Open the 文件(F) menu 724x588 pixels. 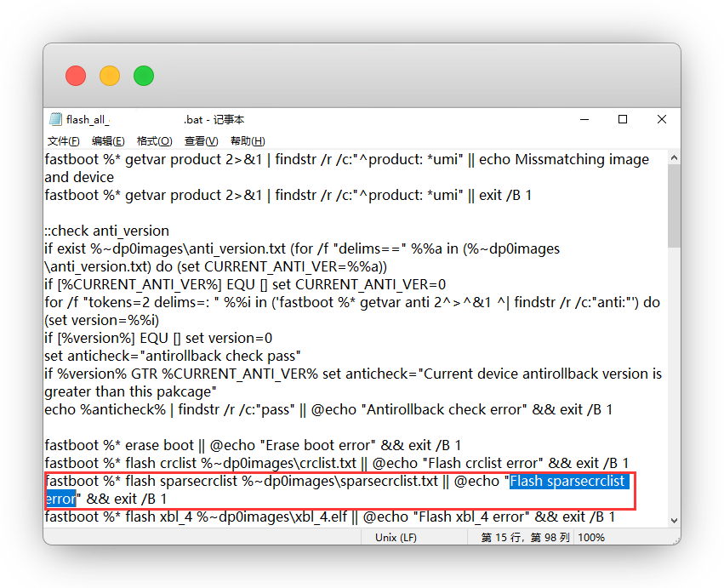tap(64, 141)
